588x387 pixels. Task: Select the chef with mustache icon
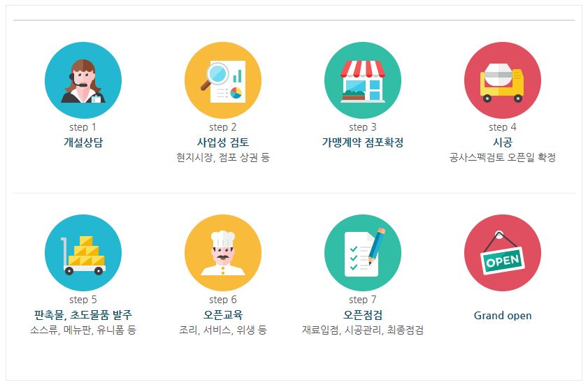pyautogui.click(x=223, y=253)
